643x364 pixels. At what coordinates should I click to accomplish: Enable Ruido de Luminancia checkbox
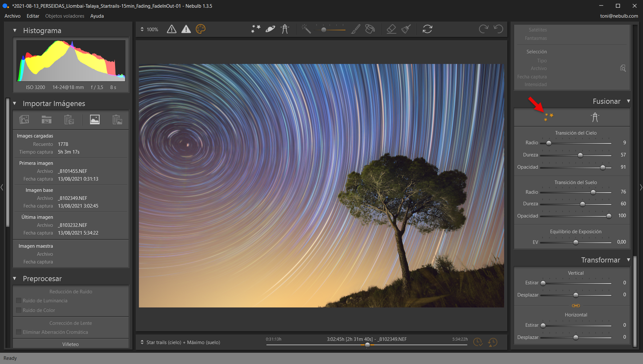(x=19, y=300)
